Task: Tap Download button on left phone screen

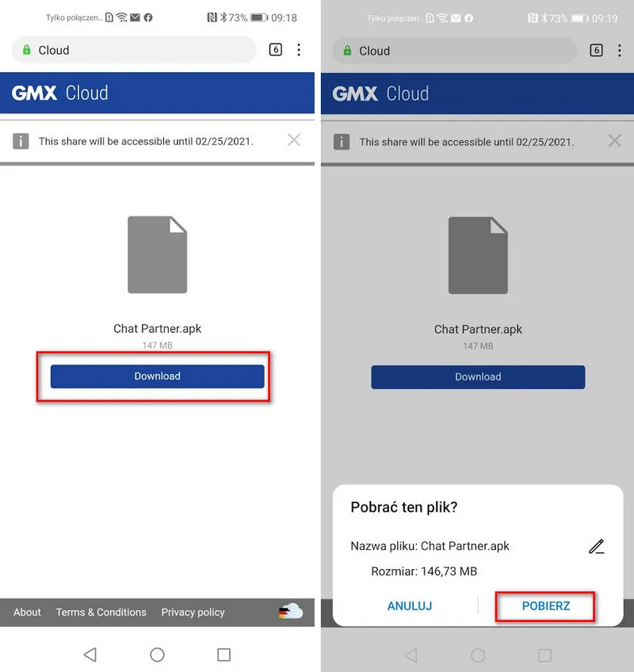Action: click(x=157, y=376)
